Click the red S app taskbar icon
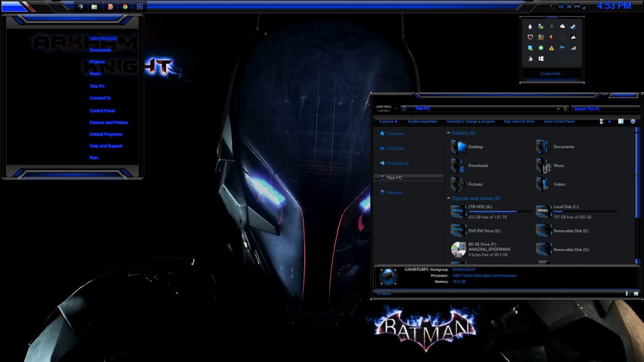This screenshot has height=362, width=644. tap(110, 6)
